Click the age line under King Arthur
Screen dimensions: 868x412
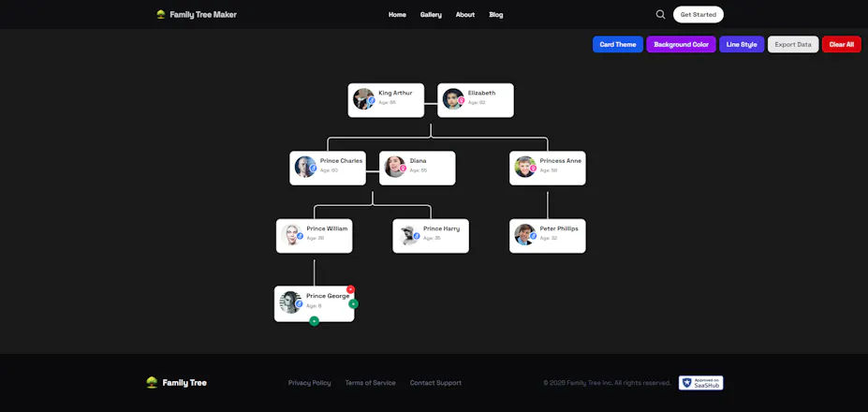coord(388,102)
